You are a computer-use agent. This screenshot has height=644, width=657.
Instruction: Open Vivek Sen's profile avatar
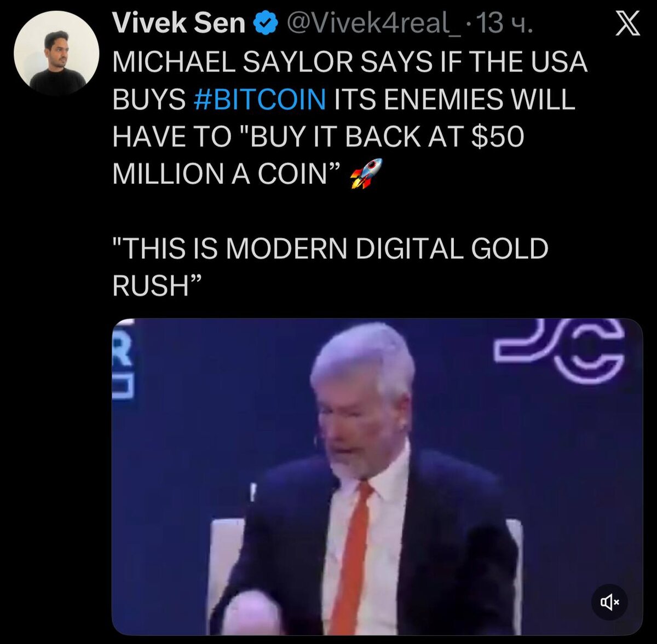tap(56, 54)
